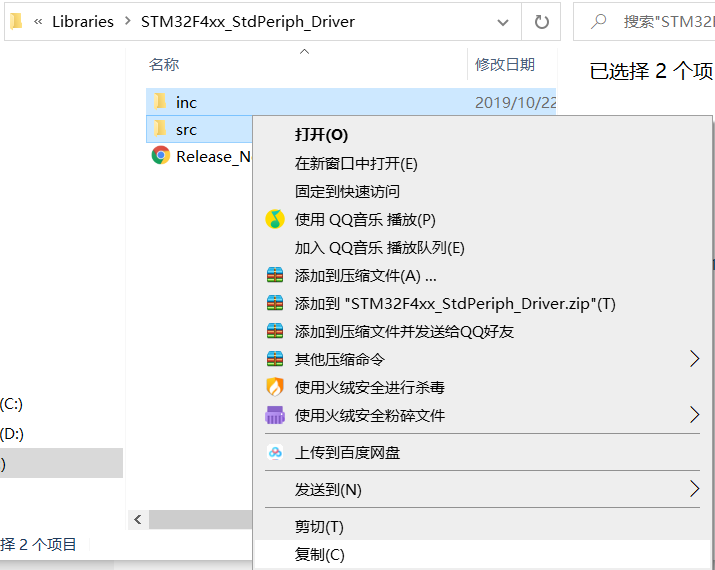This screenshot has height=570, width=715.
Task: Click the folder icon in the address bar
Action: (16, 21)
